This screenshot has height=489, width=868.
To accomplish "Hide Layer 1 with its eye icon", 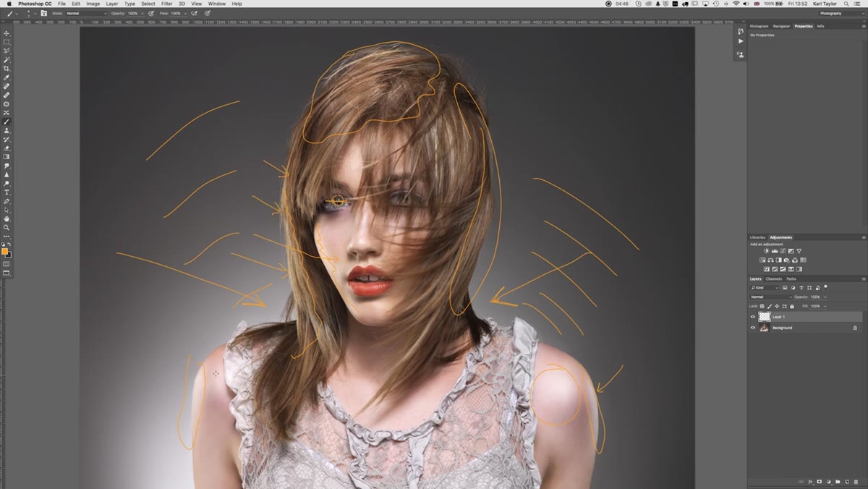I will pos(753,317).
